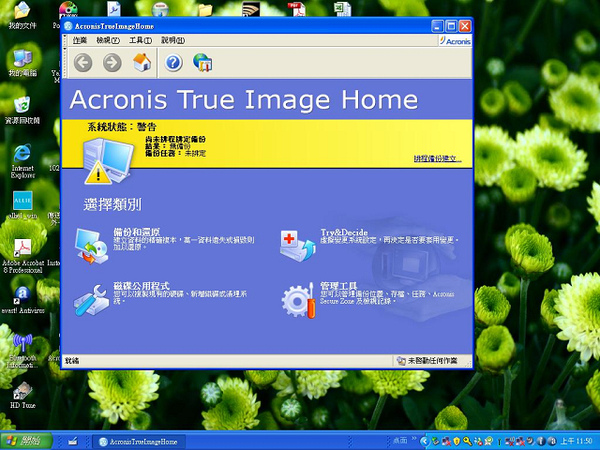
Task: Select the Bluetooth desktop icon
Action: coord(22,351)
